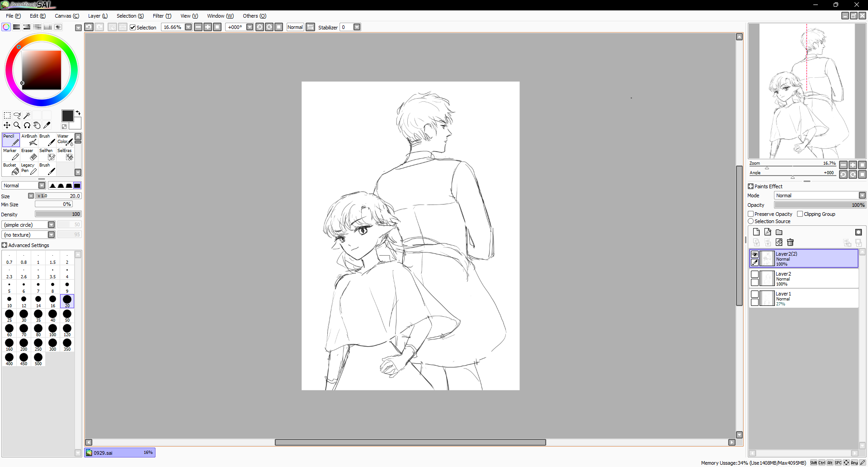Image resolution: width=868 pixels, height=467 pixels.
Task: Expand the Advanced Settings section
Action: click(x=5, y=245)
